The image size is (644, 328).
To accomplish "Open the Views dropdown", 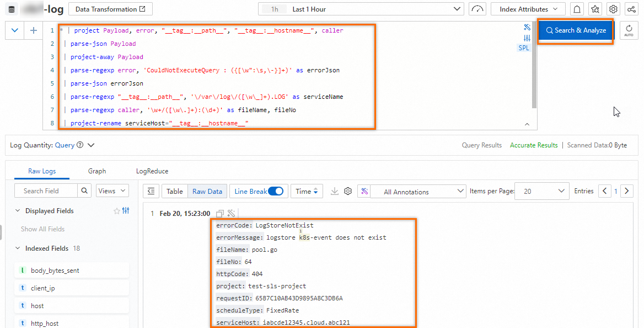I will (112, 191).
